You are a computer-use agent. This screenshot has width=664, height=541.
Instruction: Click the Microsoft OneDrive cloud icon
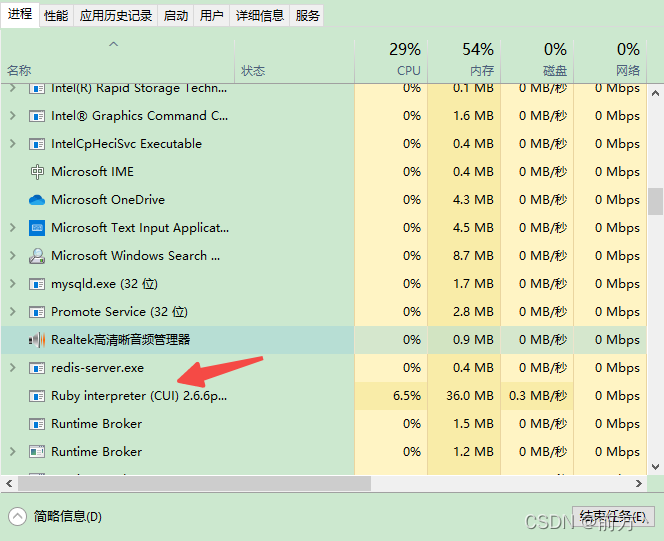[37, 200]
